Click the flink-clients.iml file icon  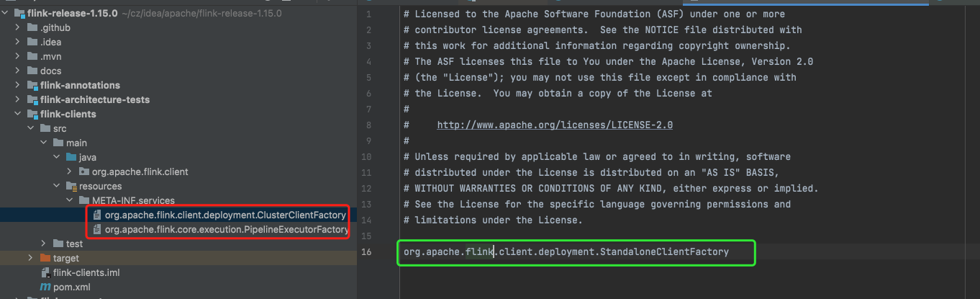pos(46,272)
